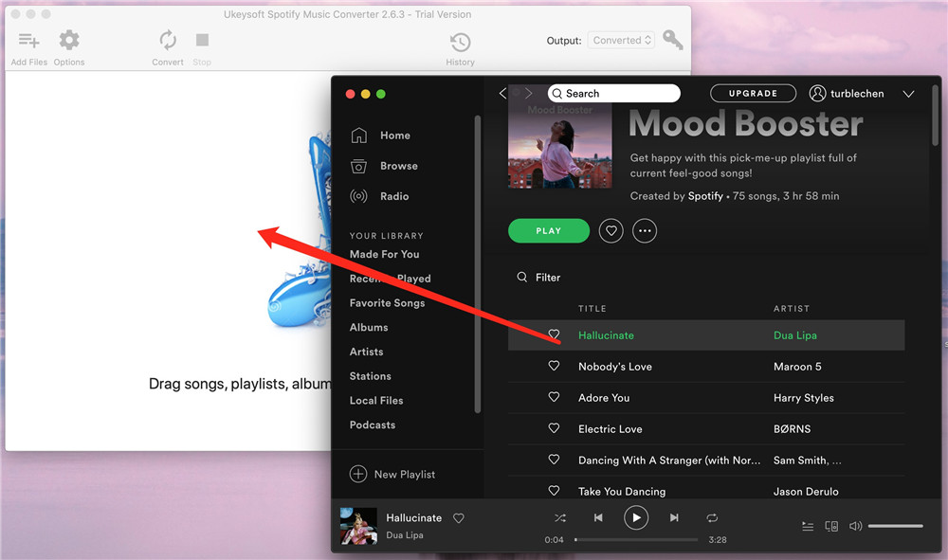Open the Options gear in Ukeysoft

coord(69,48)
